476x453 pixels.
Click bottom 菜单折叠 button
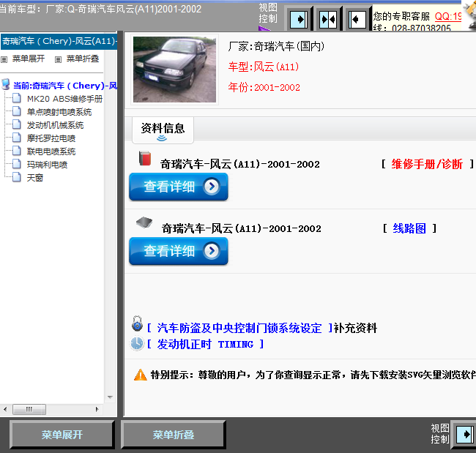click(174, 435)
